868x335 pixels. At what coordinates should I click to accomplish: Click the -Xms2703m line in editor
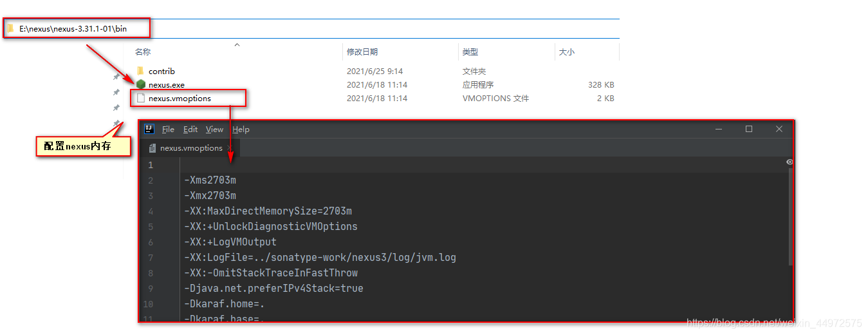[x=210, y=180]
